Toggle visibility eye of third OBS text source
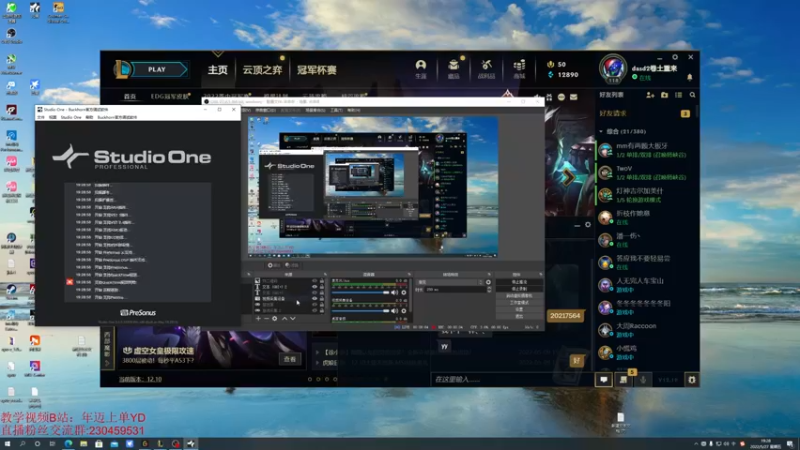The width and height of the screenshot is (800, 450). (314, 293)
